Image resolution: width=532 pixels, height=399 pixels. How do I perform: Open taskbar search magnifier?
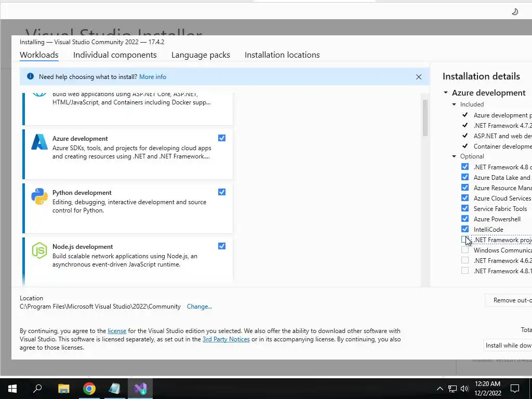tap(37, 388)
